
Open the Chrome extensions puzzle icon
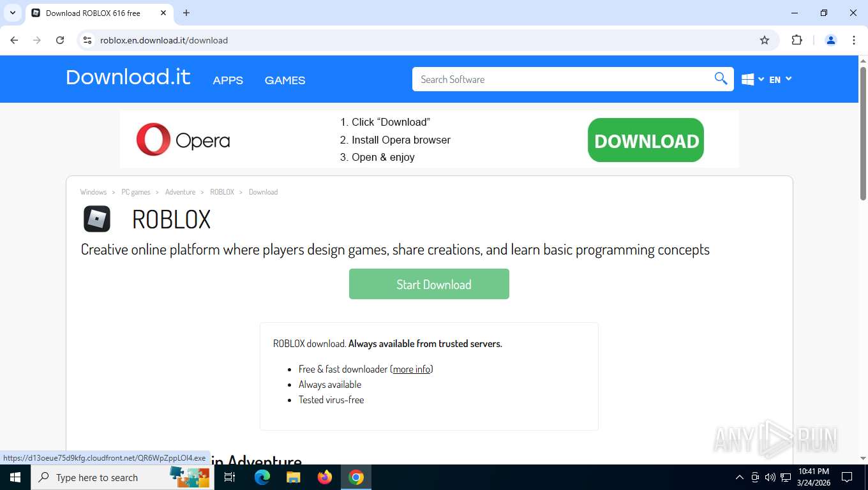(x=797, y=40)
